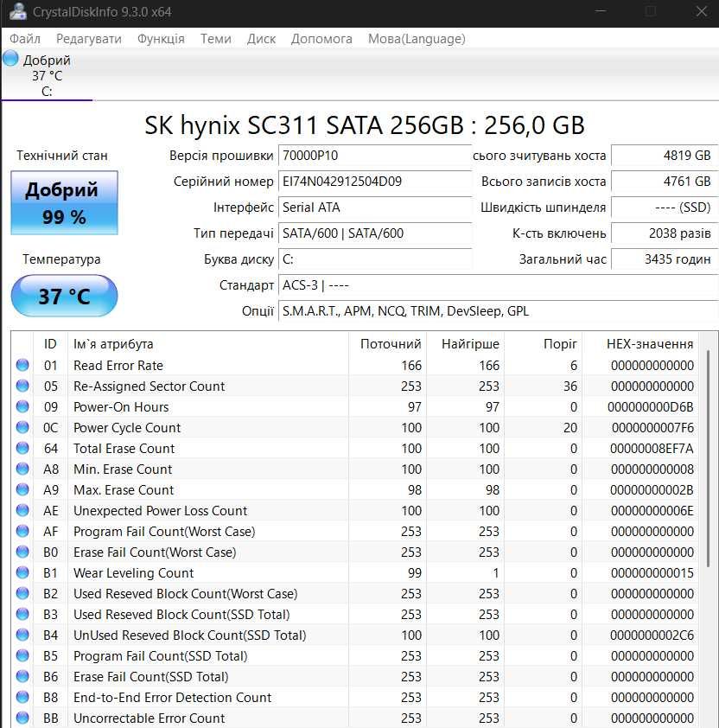The width and height of the screenshot is (719, 728).
Task: Click the Wear Leveling Count attribute name
Action: point(134,573)
